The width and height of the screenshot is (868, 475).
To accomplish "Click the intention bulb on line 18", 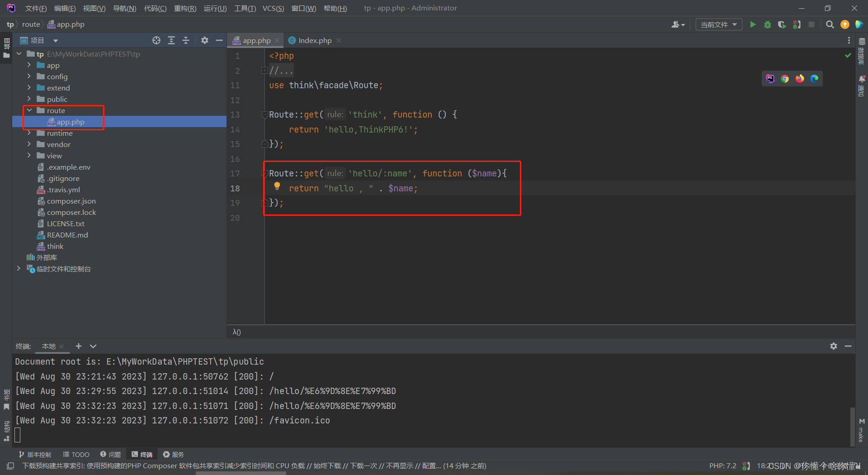I will (x=277, y=186).
